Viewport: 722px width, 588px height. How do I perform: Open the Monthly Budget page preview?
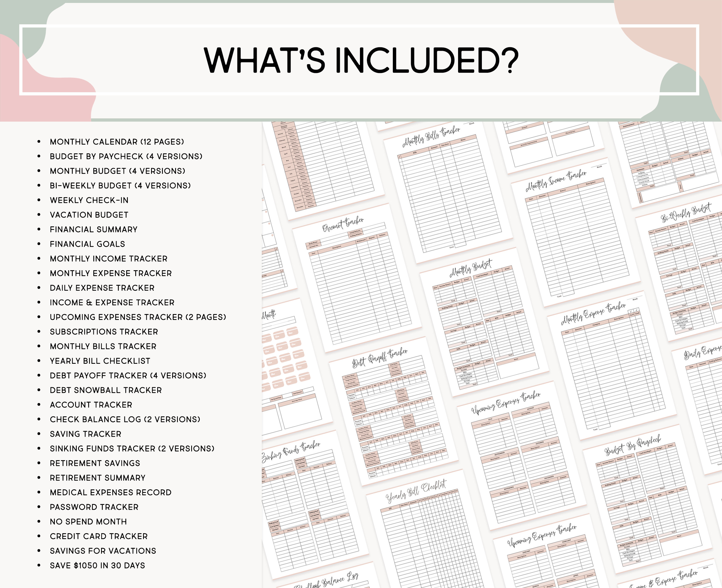coord(485,322)
